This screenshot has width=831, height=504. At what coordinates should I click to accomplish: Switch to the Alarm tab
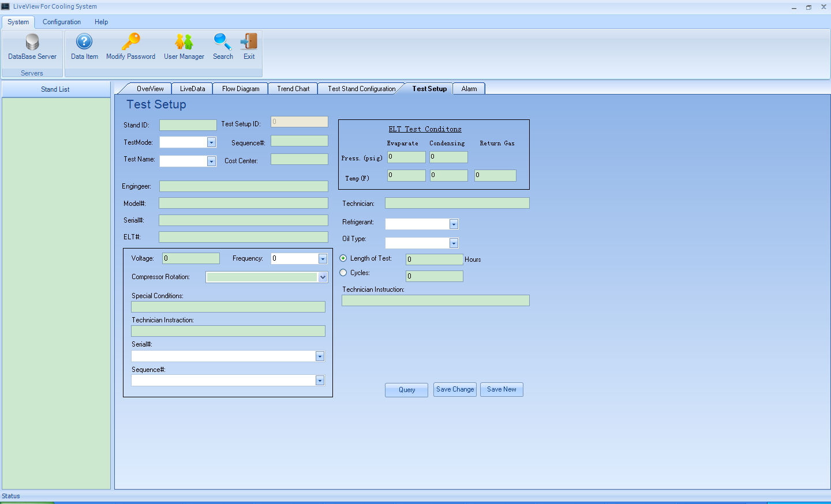[x=469, y=89]
